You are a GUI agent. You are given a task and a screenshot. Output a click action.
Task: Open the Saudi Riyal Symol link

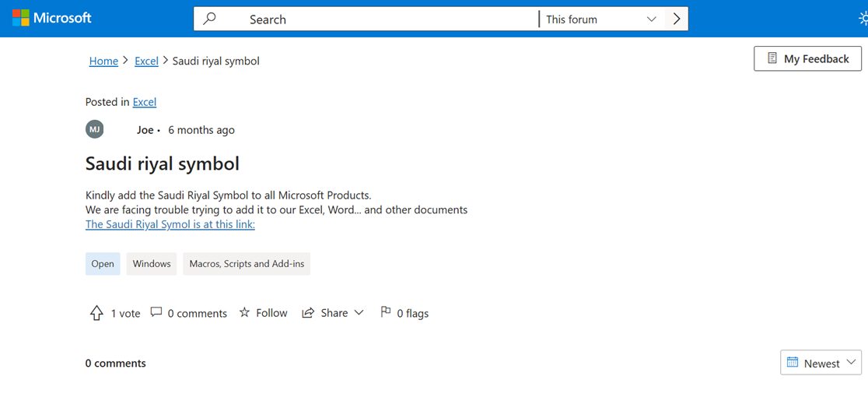point(170,224)
